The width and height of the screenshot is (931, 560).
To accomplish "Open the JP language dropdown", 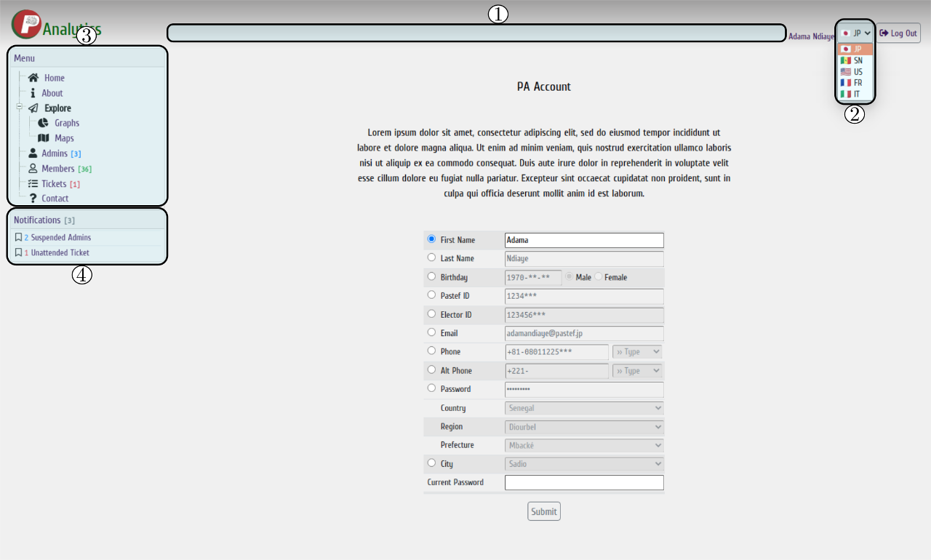I will pos(856,33).
